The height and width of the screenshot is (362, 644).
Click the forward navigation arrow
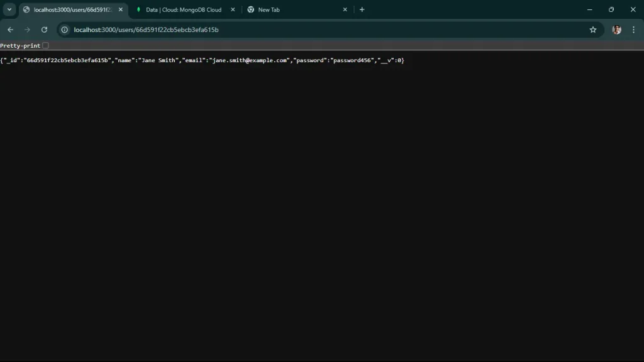(27, 30)
